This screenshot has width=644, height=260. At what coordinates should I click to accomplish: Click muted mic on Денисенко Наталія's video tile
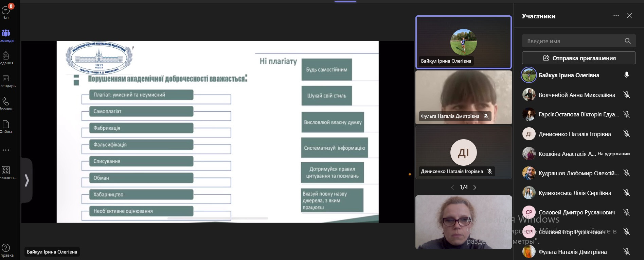click(489, 171)
